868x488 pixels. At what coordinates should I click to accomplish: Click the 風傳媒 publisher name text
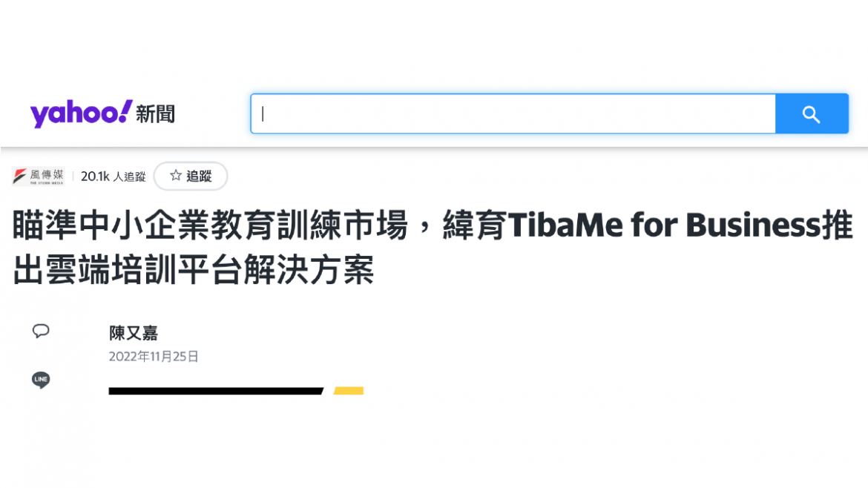[x=46, y=174]
